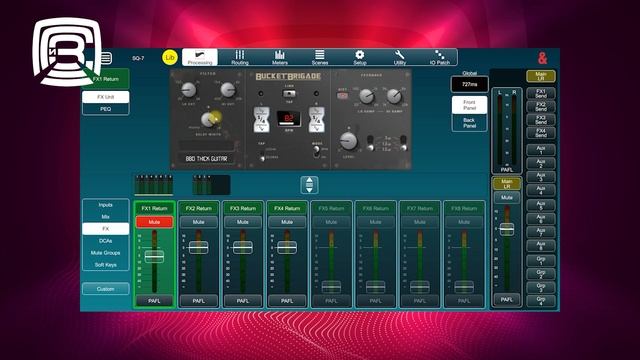Screen dimensions: 640x360
Task: Select the PEQ section
Action: [x=106, y=109]
